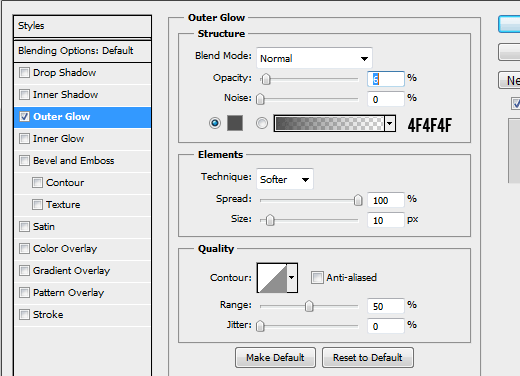Open the Bevel and Emboss settings row
Screen dimensions: 520x376
tap(82, 161)
